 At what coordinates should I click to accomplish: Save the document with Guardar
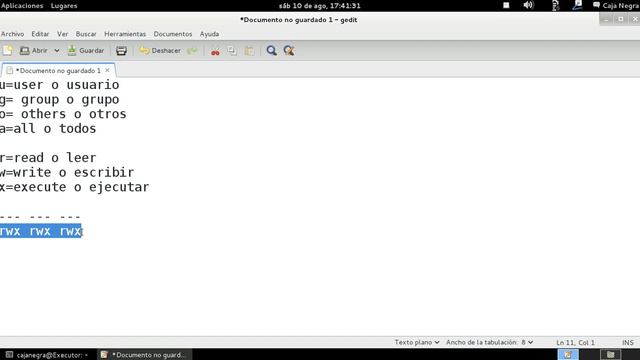(86, 51)
